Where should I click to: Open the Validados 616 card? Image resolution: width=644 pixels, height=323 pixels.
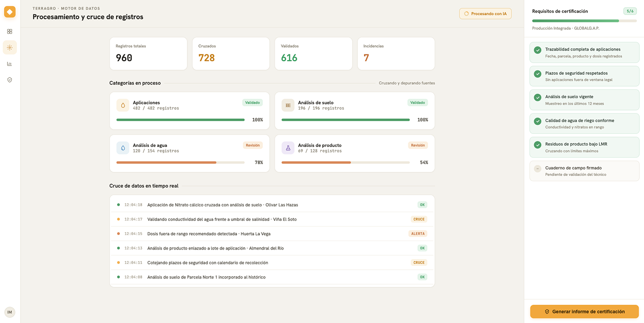pyautogui.click(x=313, y=54)
